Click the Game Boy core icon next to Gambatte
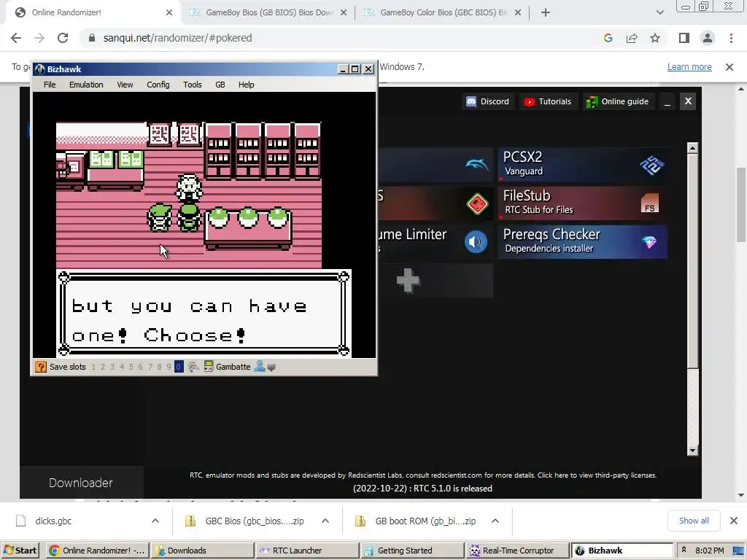This screenshot has height=560, width=747. tap(209, 367)
